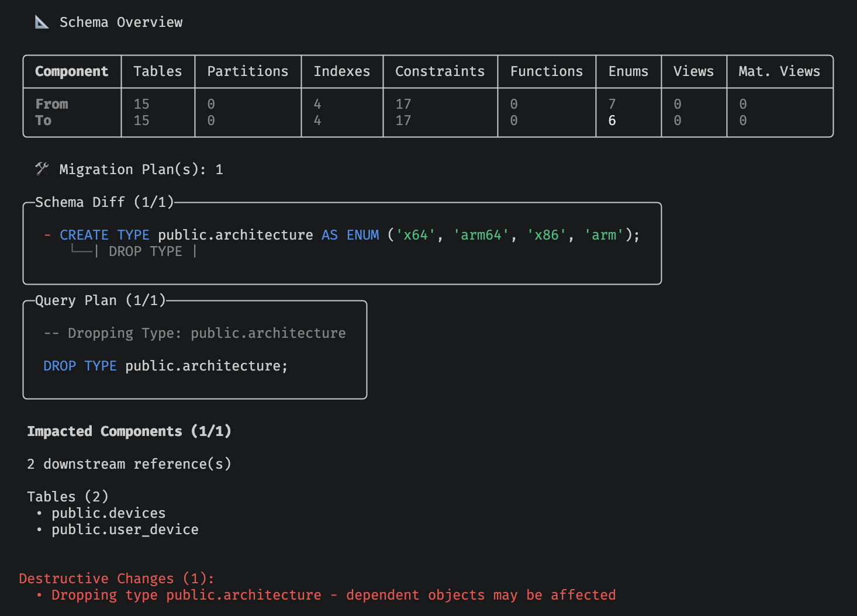Click the Views column header

[x=693, y=71]
